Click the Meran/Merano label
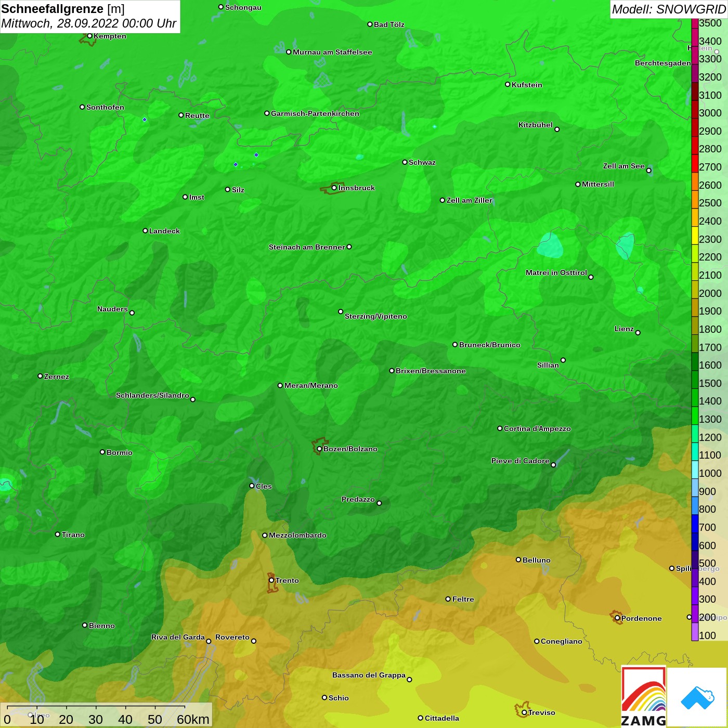This screenshot has width=728, height=728. coord(311,385)
